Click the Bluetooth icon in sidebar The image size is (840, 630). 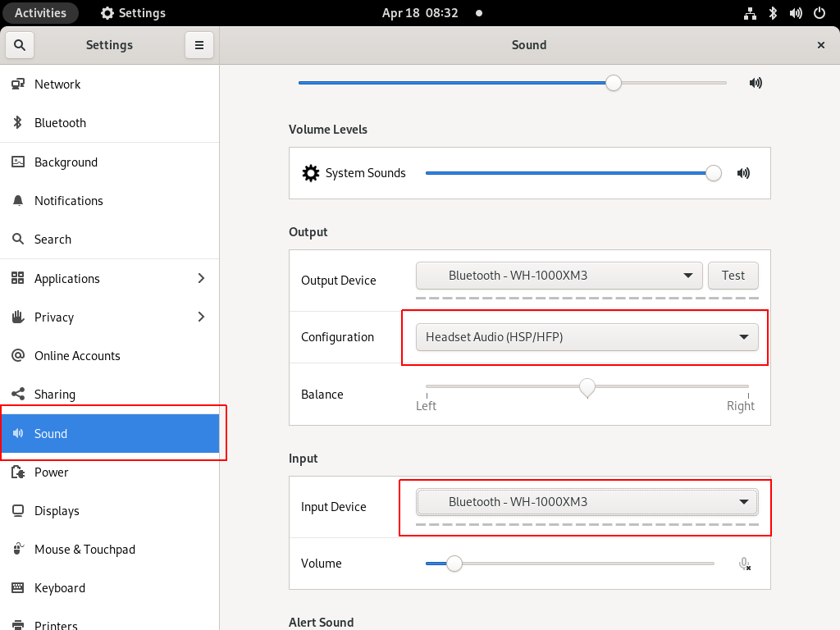tap(18, 123)
